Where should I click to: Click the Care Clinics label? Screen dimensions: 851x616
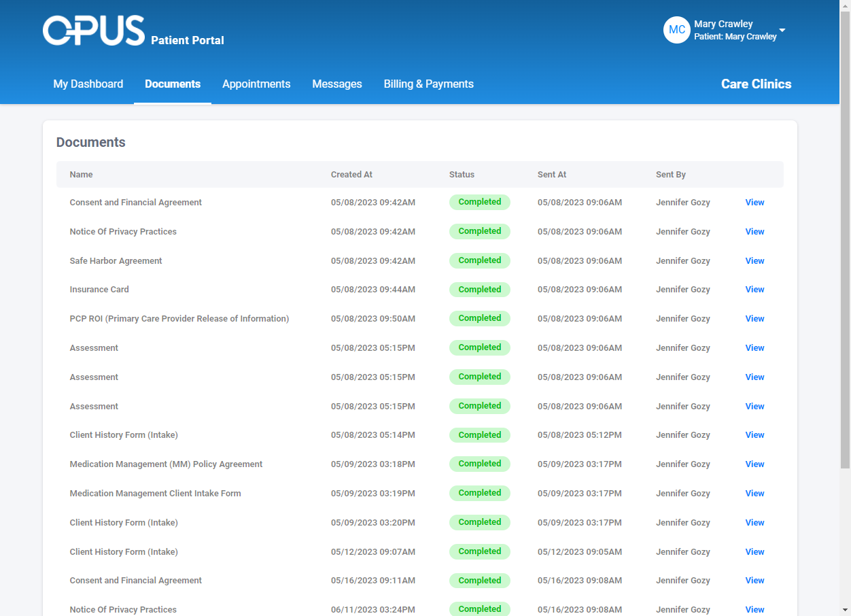pos(757,84)
